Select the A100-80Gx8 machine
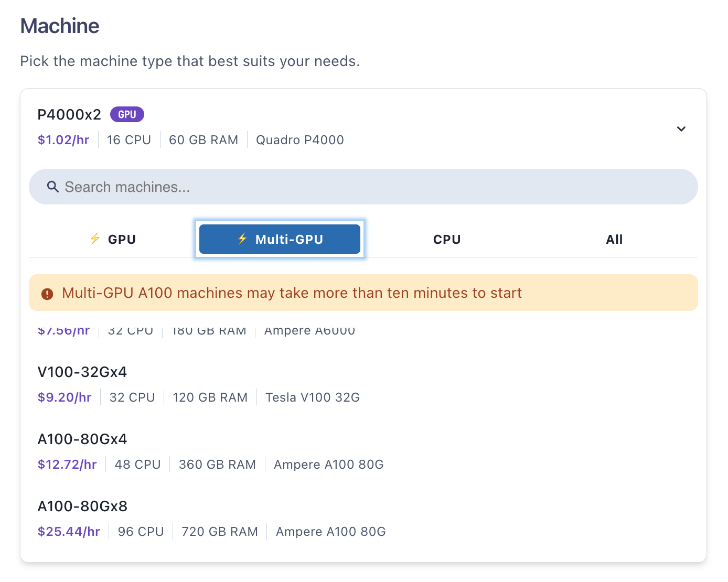 tap(363, 519)
